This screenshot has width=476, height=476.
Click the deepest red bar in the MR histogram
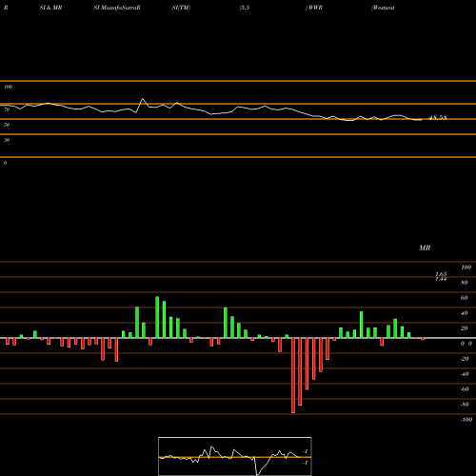[x=293, y=375]
